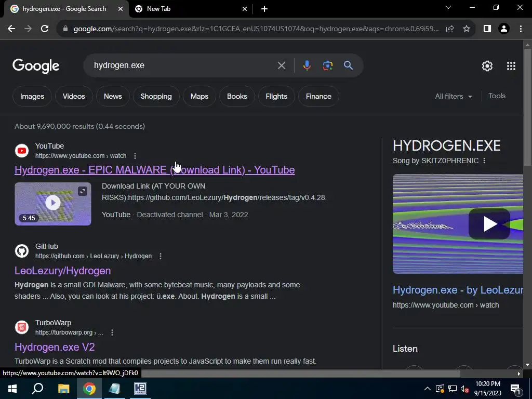Open the three-dot menu of the YouTube result
The image size is (532, 399).
tap(135, 156)
